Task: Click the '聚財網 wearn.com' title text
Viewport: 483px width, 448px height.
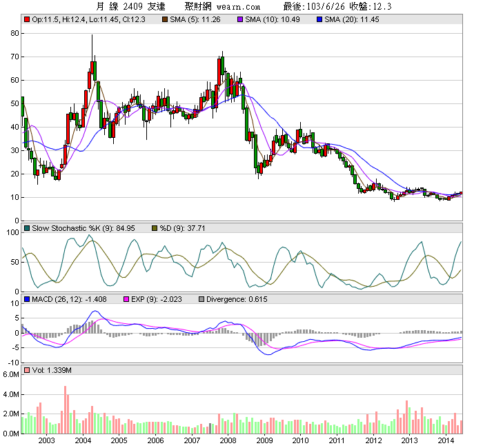Action: [222, 6]
